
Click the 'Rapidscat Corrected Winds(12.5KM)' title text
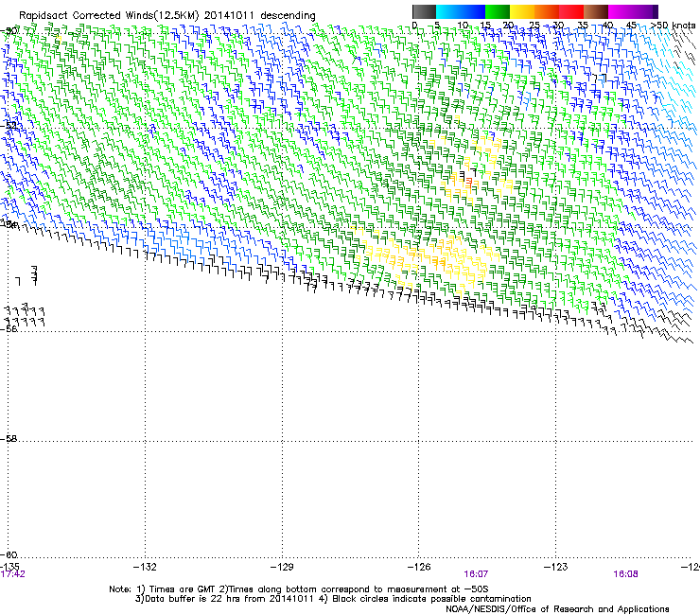[109, 16]
